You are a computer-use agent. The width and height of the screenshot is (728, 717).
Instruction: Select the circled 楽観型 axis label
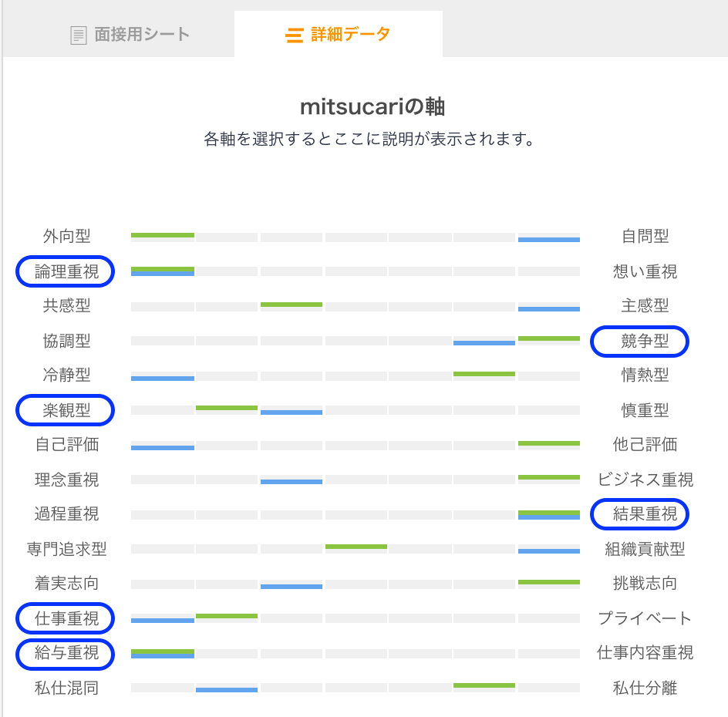pyautogui.click(x=65, y=410)
